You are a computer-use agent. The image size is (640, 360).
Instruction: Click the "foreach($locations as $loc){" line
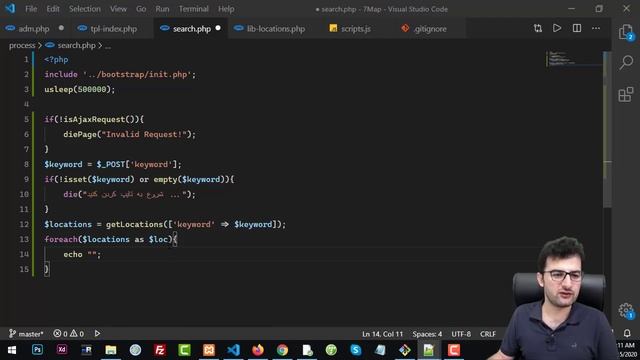111,239
